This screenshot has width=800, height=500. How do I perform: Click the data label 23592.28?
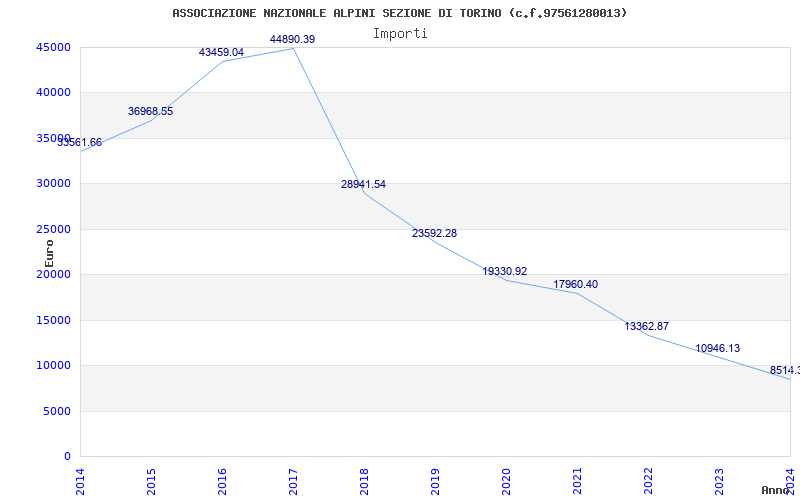(434, 233)
